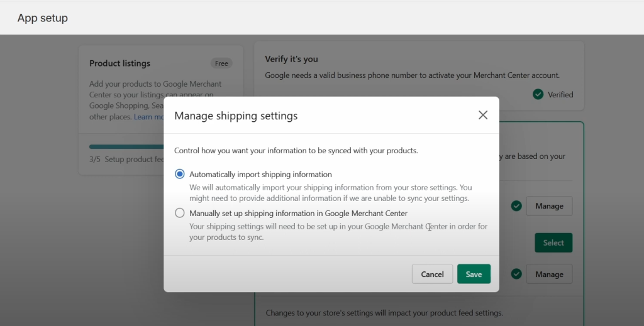This screenshot has width=644, height=326.
Task: Click the upper Manage button
Action: coord(549,206)
